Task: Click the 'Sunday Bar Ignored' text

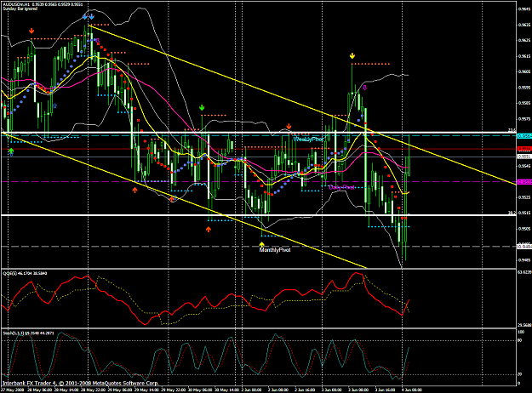Action: [20, 9]
